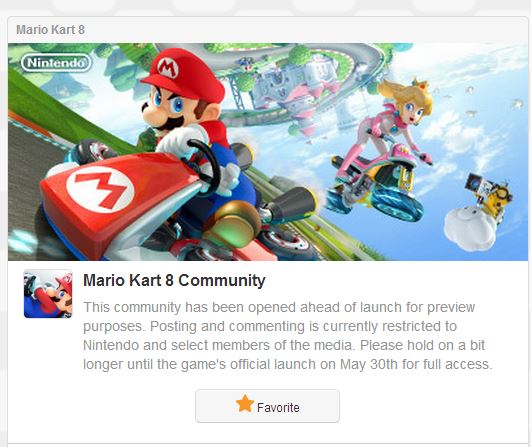Click the Favorite button
531x447 pixels.
pos(267,406)
